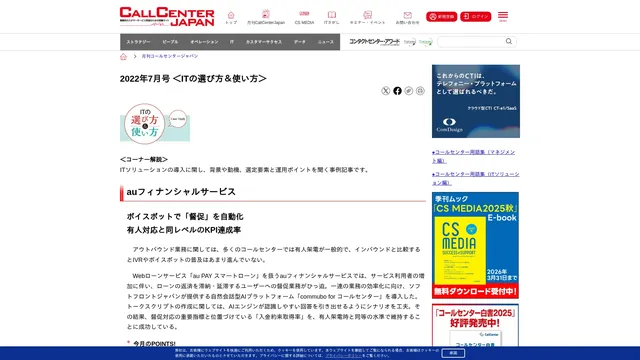Select the ニュース nav item

326,42
